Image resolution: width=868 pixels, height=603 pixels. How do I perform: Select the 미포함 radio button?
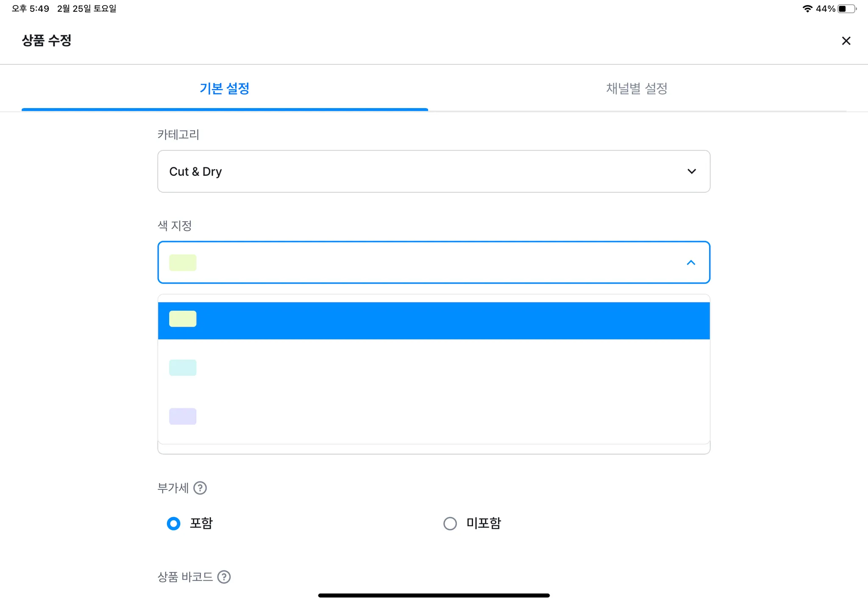click(450, 524)
